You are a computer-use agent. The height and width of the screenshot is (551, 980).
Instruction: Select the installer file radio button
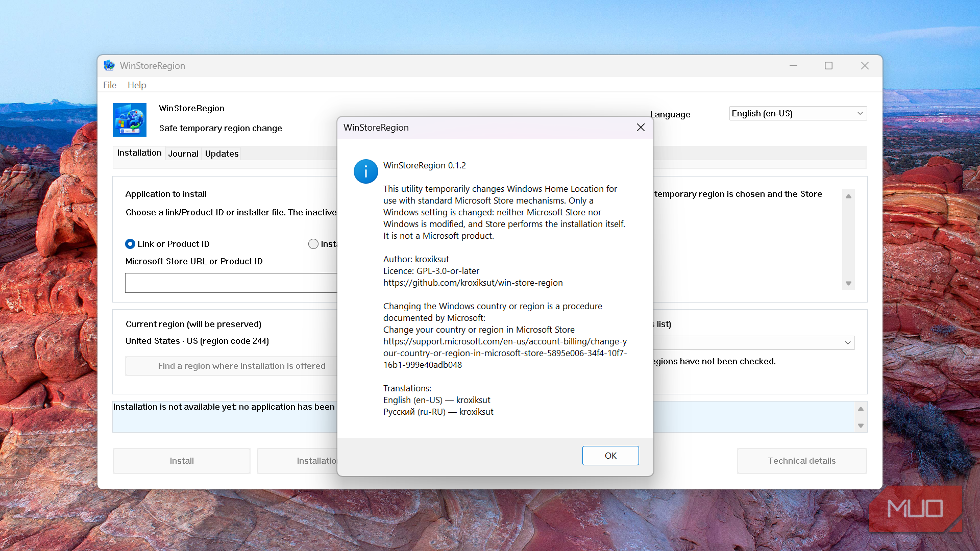[x=313, y=244]
